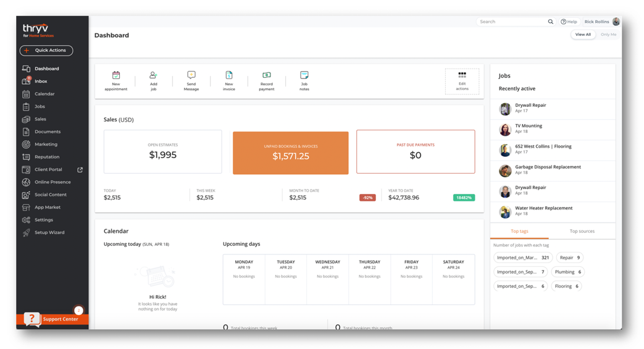Open Edit actions grid icon
644x349 pixels.
click(x=462, y=75)
